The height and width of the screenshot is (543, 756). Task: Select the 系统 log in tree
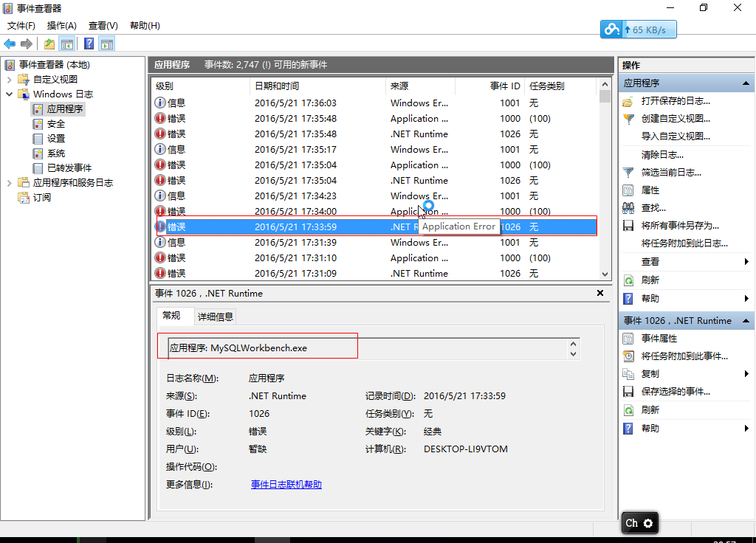[x=55, y=153]
